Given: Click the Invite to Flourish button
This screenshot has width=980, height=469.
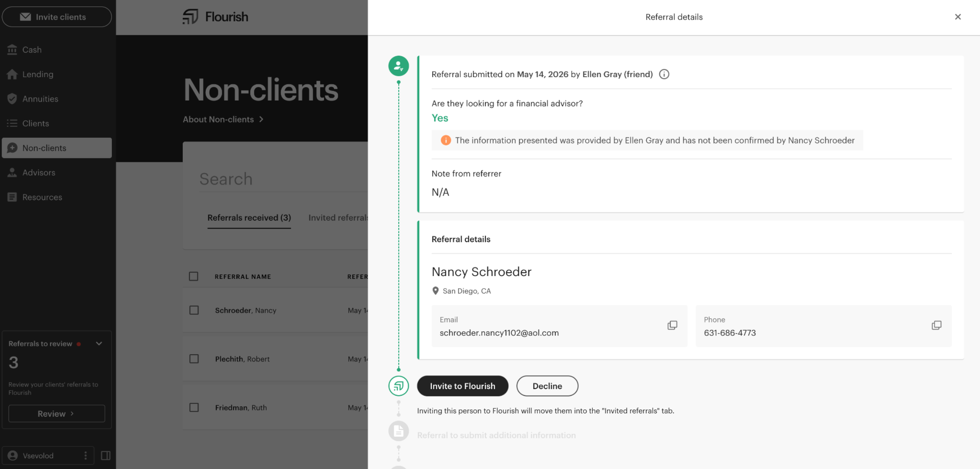Looking at the screenshot, I should (x=463, y=386).
